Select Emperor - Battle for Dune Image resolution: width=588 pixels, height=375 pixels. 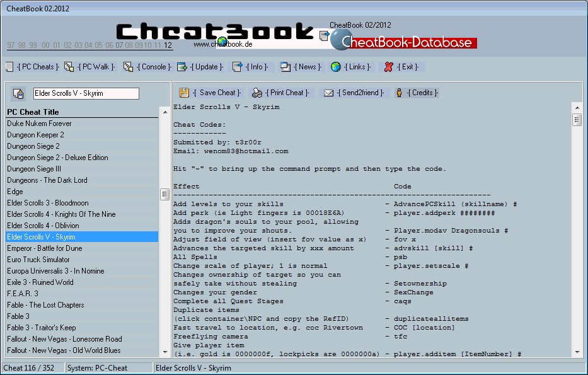click(x=82, y=248)
